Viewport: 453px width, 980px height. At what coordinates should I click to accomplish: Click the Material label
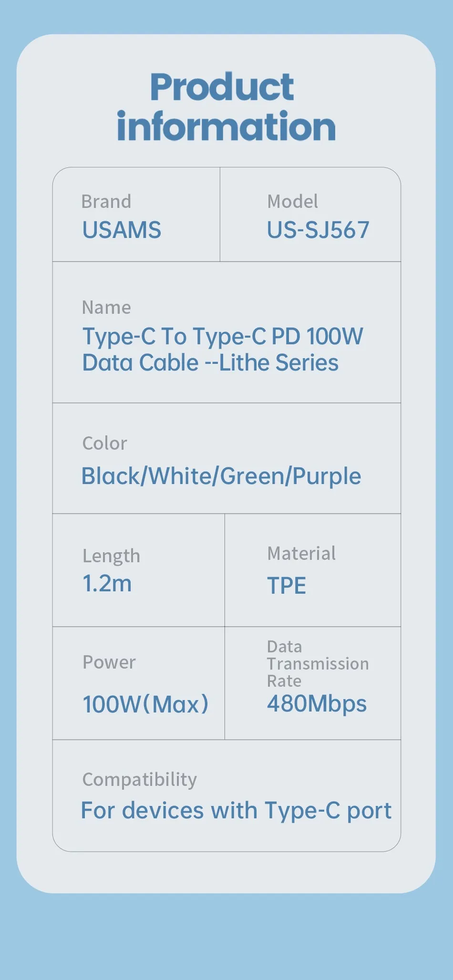pyautogui.click(x=301, y=554)
